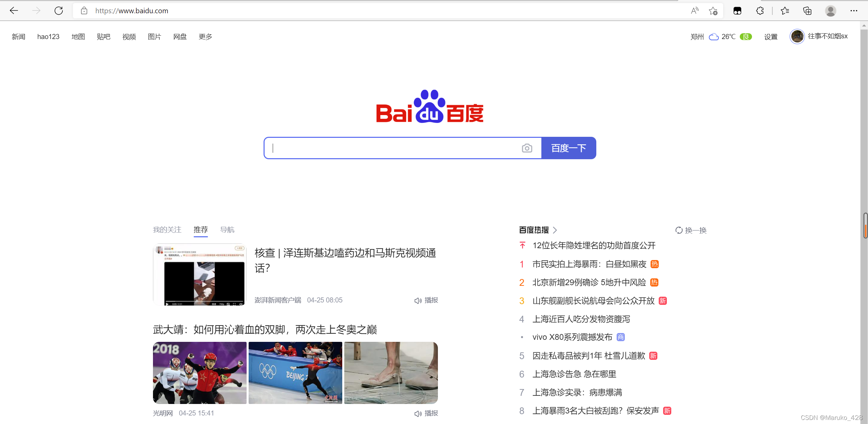Open the video thumbnail for 泽连斯基 article
The image size is (868, 424).
(199, 275)
